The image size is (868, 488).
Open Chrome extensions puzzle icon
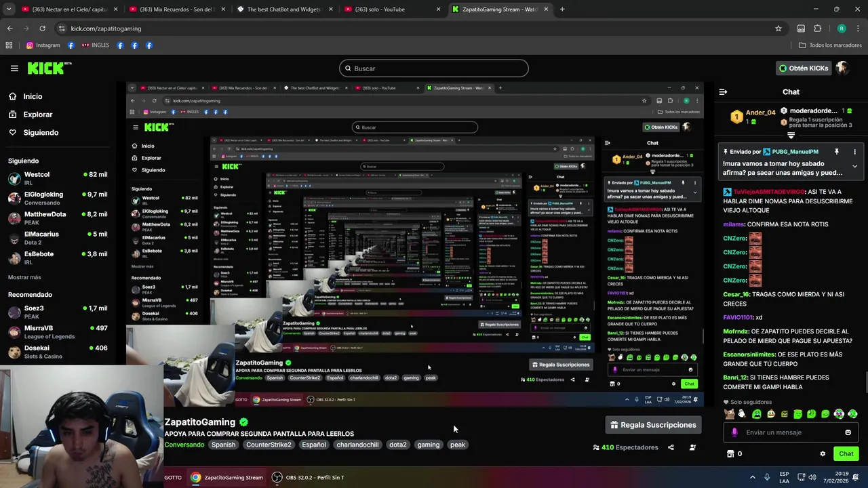pyautogui.click(x=817, y=28)
